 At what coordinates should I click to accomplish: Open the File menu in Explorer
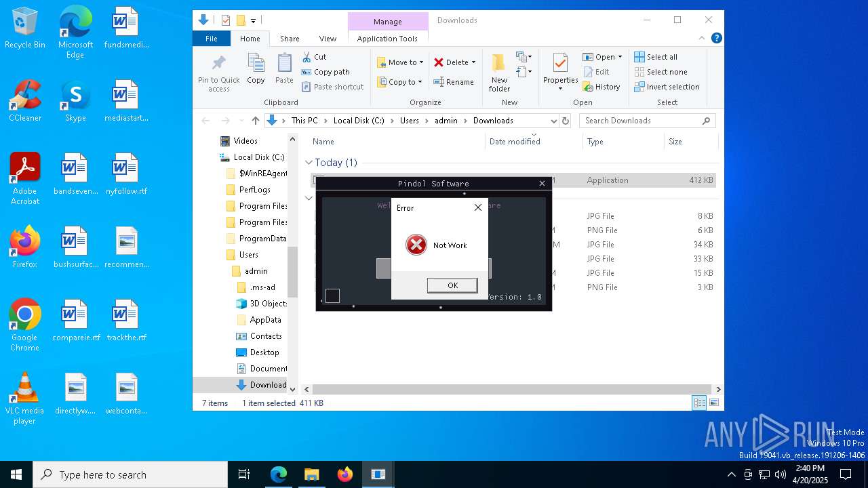[x=212, y=39]
